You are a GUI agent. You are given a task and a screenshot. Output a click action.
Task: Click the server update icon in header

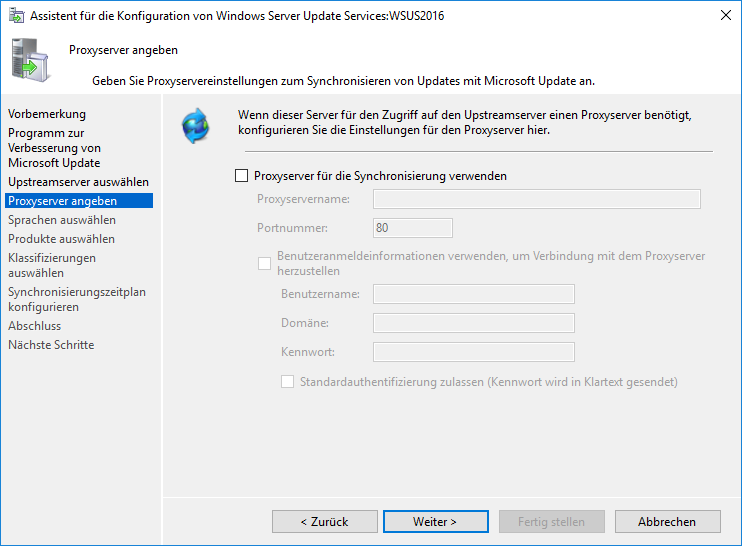(x=30, y=60)
